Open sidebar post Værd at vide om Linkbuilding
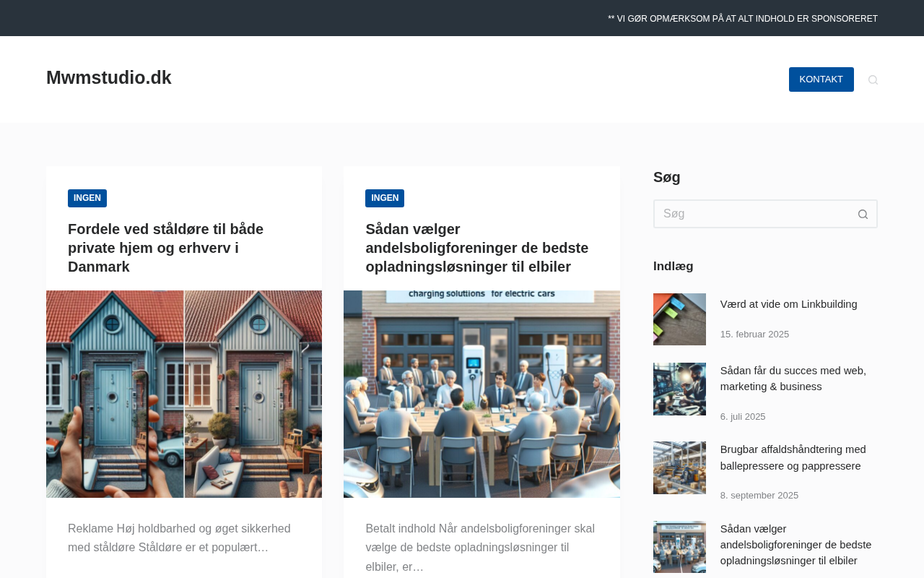Screen dimensions: 924x578 [789, 304]
